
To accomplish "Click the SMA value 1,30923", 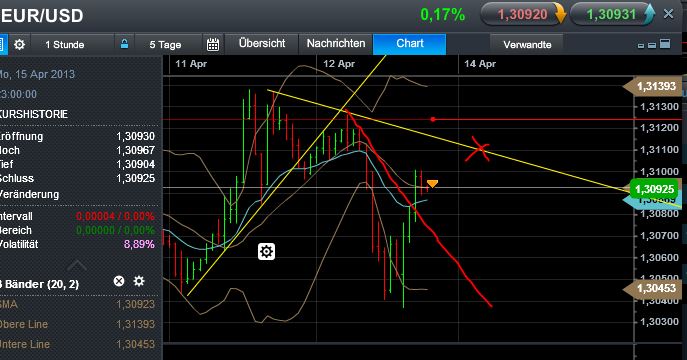I will tap(135, 304).
